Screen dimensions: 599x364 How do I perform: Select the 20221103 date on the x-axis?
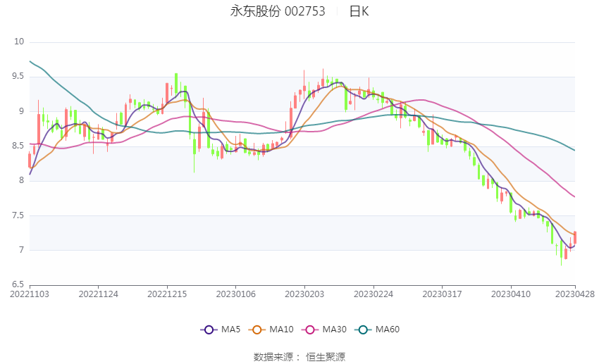pyautogui.click(x=30, y=294)
